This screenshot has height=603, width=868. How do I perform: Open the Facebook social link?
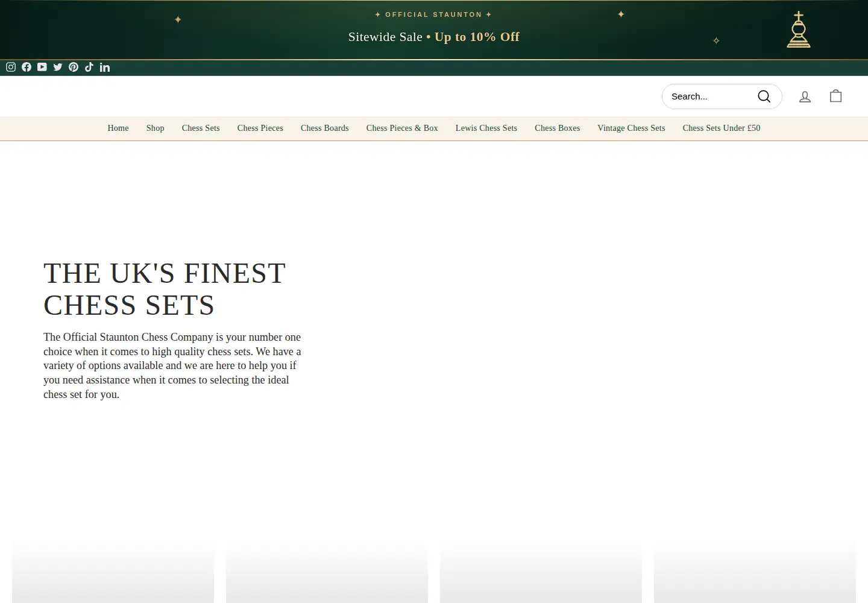[27, 67]
